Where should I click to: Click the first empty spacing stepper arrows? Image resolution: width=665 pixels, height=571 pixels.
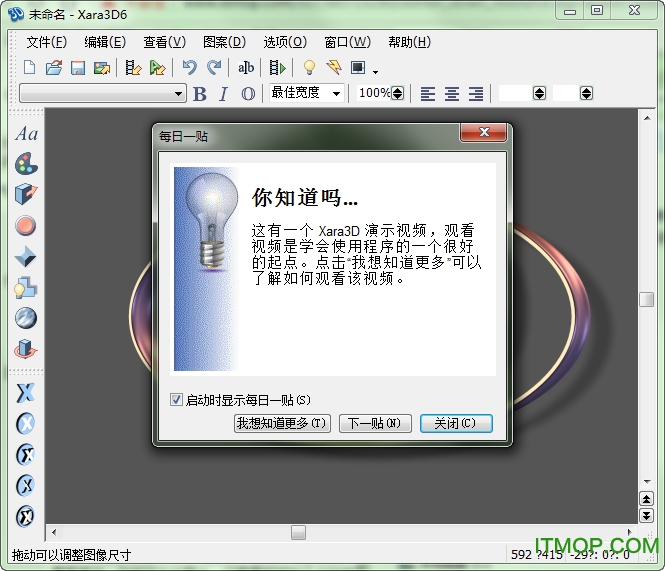539,93
